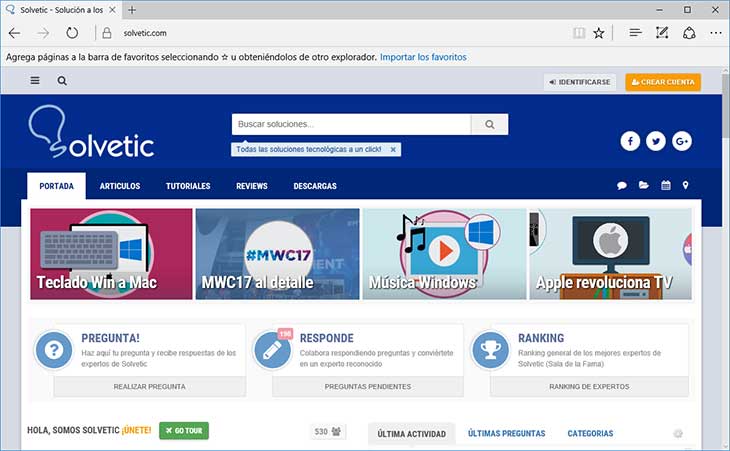Click the share icon in Edge toolbar
This screenshot has height=451, width=730.
click(689, 33)
